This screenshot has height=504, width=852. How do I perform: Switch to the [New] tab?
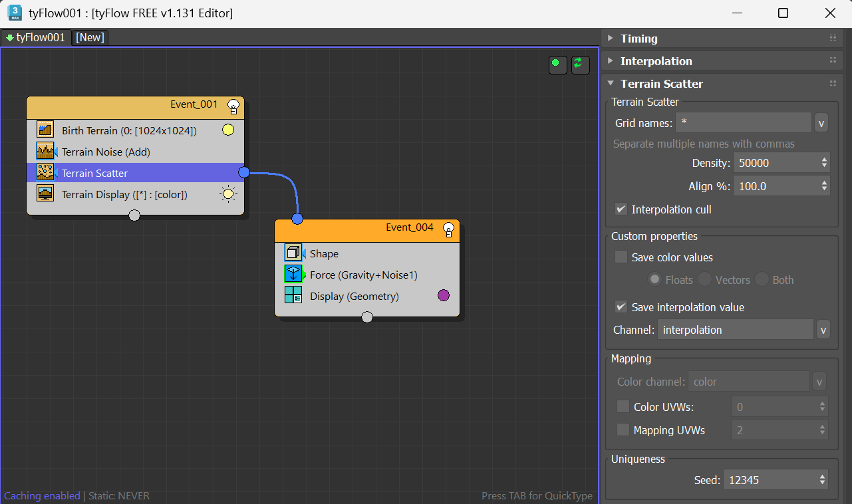pos(90,38)
